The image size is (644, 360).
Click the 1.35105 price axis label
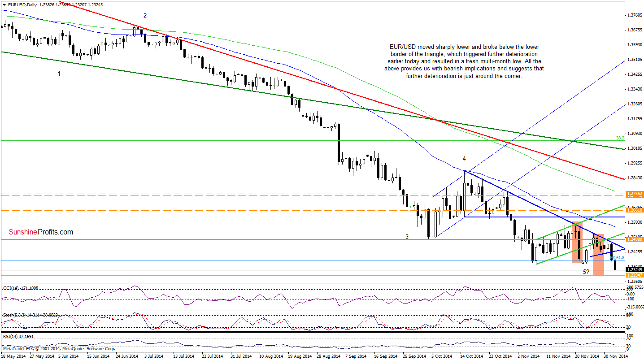pos(634,60)
